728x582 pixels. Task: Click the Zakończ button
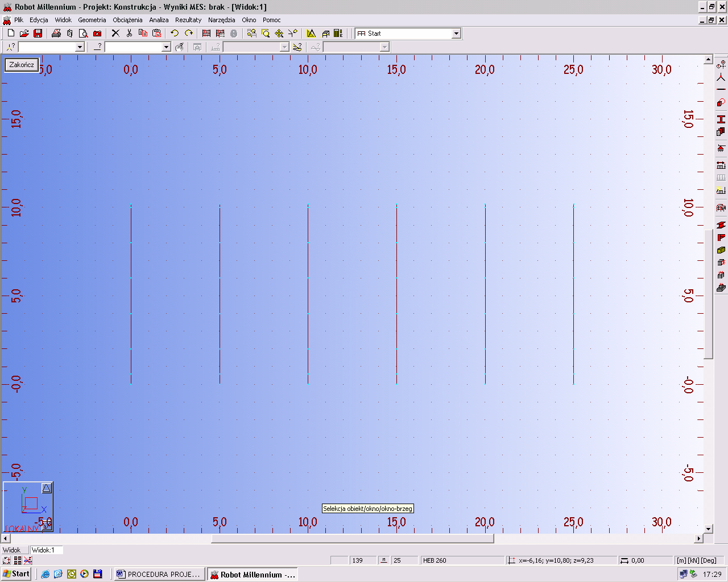coord(22,65)
